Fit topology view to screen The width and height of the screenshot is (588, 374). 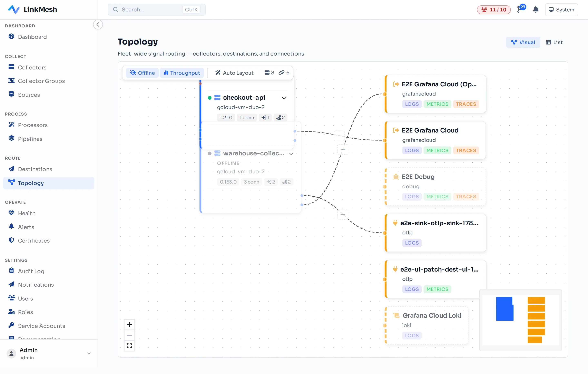click(x=129, y=345)
